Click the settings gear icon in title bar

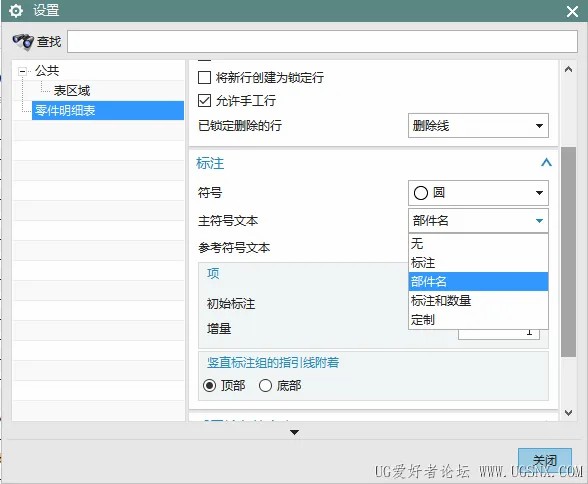click(16, 10)
